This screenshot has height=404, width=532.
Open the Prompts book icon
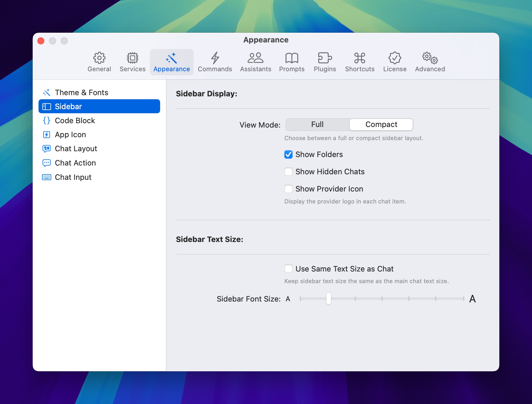pyautogui.click(x=292, y=58)
